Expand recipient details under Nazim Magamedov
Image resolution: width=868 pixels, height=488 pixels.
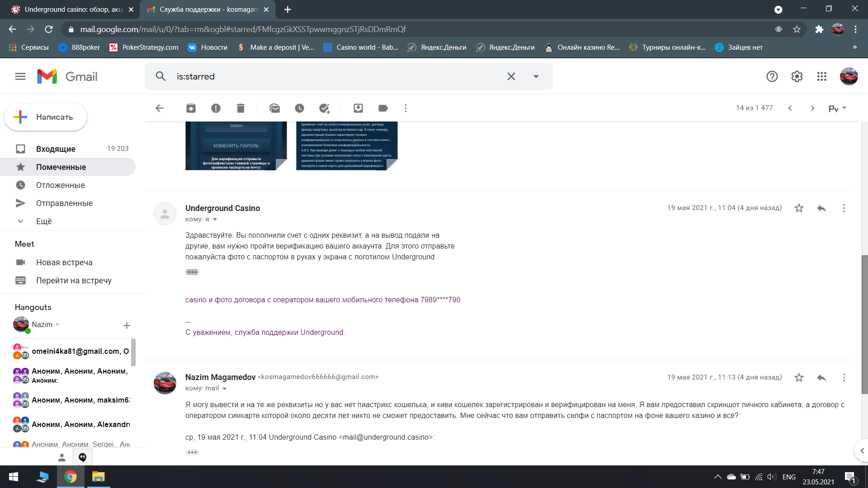(x=224, y=389)
